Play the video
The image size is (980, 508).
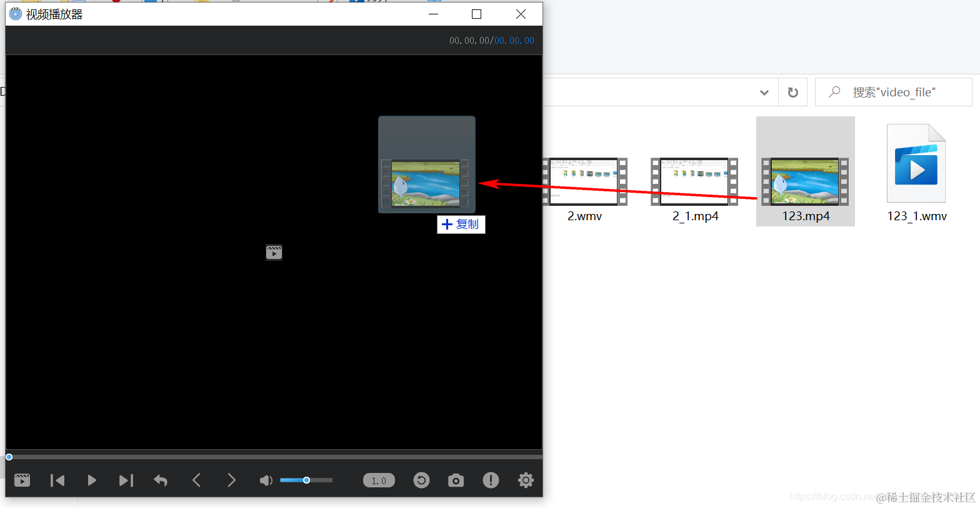pos(92,480)
